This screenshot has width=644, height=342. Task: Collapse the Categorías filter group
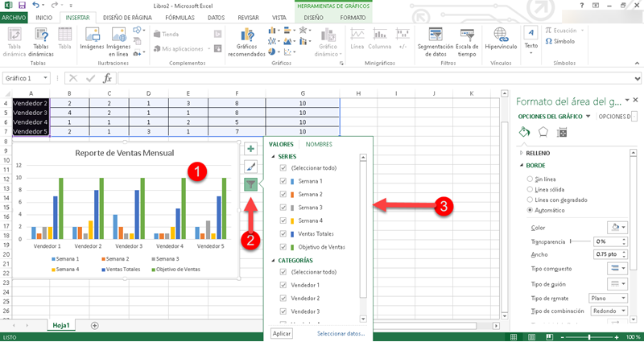point(273,260)
